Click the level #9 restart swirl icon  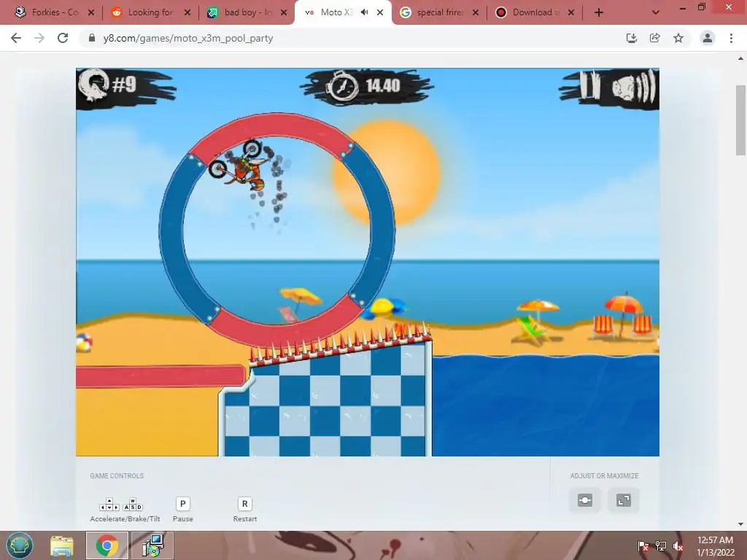pyautogui.click(x=94, y=85)
